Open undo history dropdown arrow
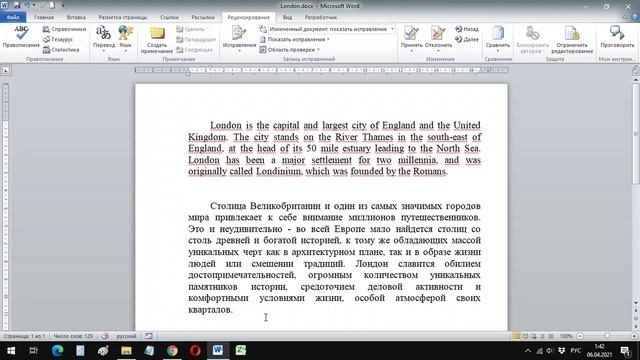 (x=33, y=5)
